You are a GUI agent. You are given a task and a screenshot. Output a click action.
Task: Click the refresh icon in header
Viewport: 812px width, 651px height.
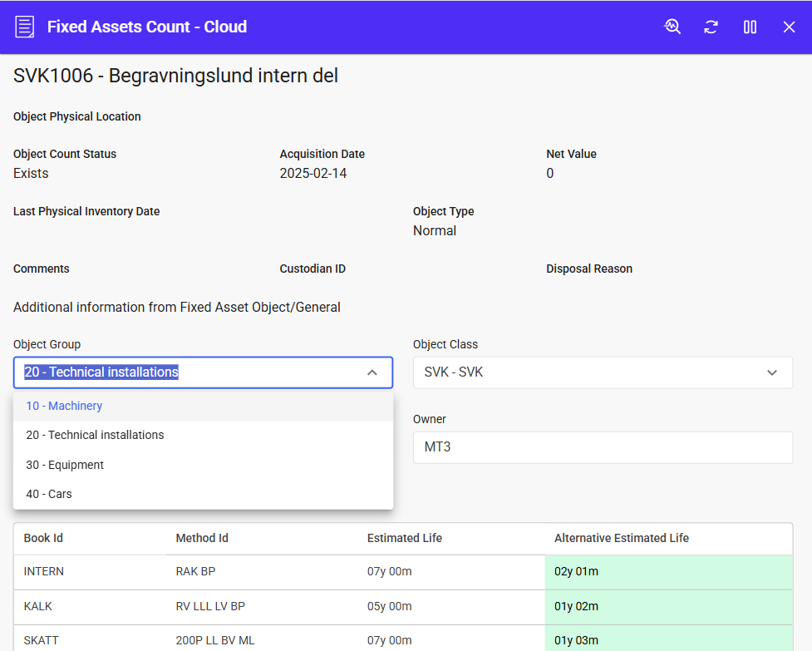711,27
